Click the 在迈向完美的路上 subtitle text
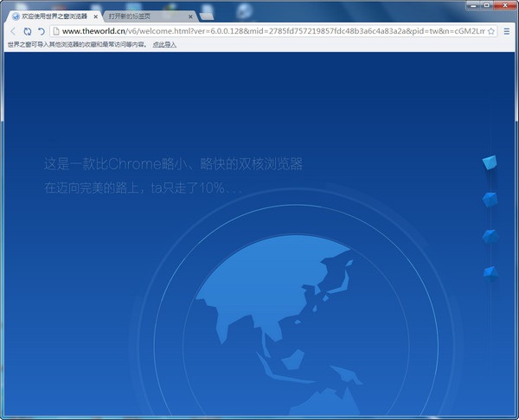 [x=143, y=188]
